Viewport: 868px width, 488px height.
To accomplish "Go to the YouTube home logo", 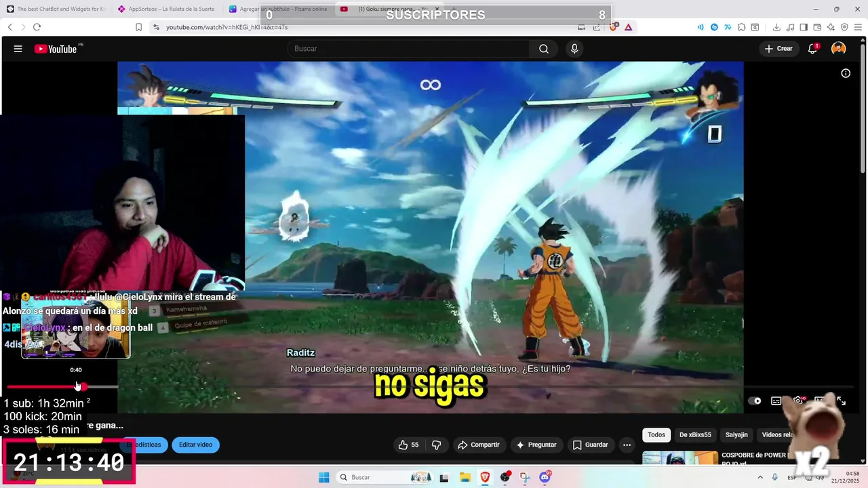I will [x=56, y=49].
